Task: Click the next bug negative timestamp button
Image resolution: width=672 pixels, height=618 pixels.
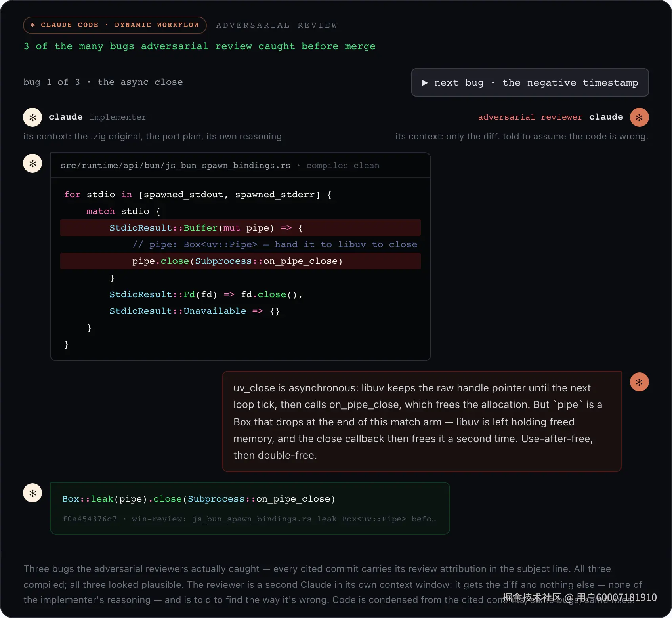Action: click(530, 82)
